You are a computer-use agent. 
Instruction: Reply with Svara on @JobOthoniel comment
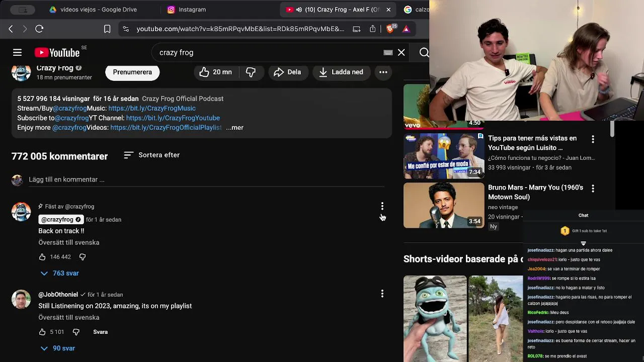[x=101, y=332]
